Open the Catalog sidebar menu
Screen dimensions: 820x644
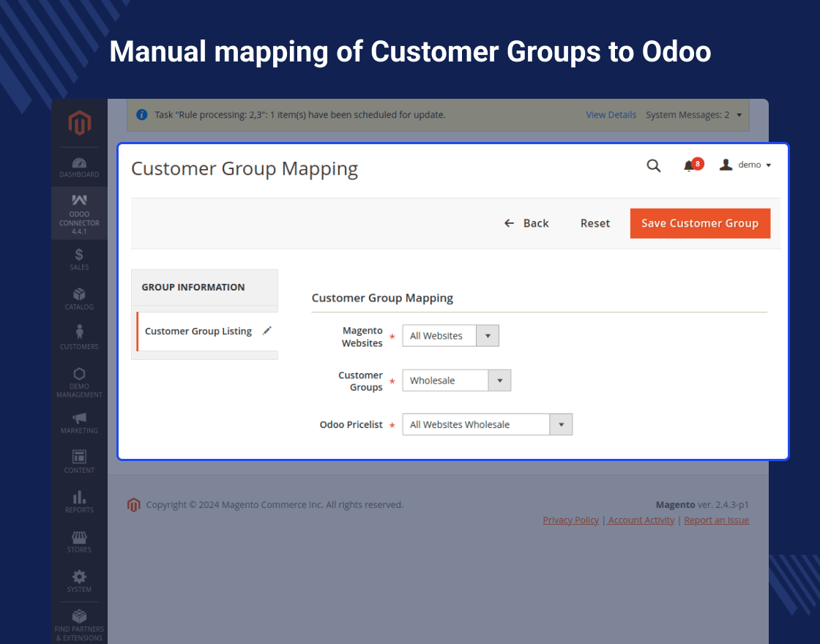pyautogui.click(x=80, y=299)
